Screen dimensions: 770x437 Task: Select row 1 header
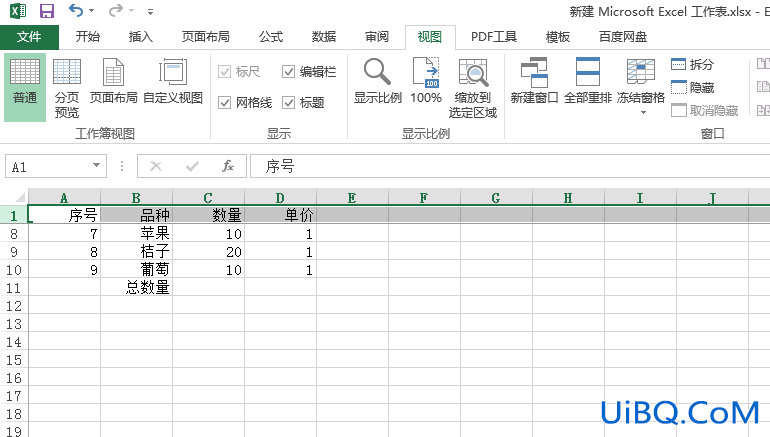(x=14, y=215)
